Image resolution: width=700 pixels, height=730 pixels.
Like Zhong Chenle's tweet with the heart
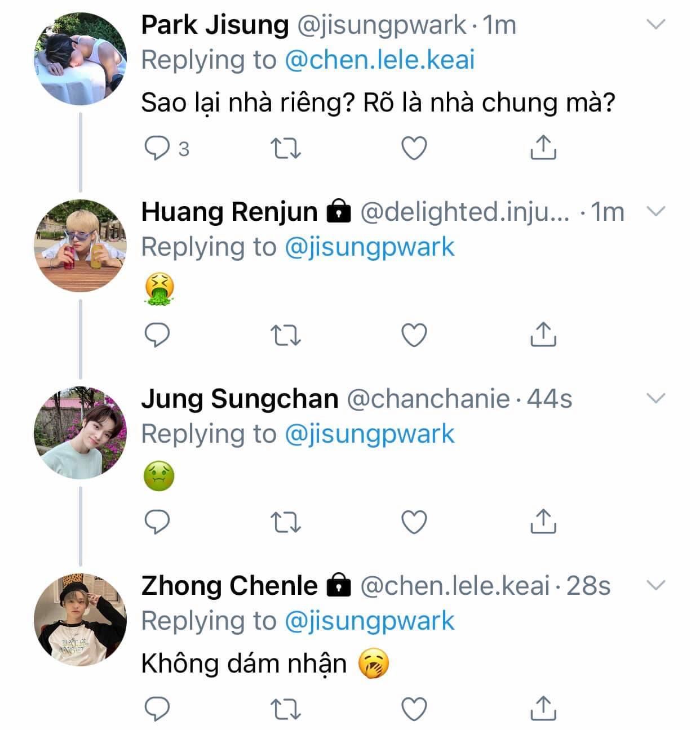(x=414, y=709)
